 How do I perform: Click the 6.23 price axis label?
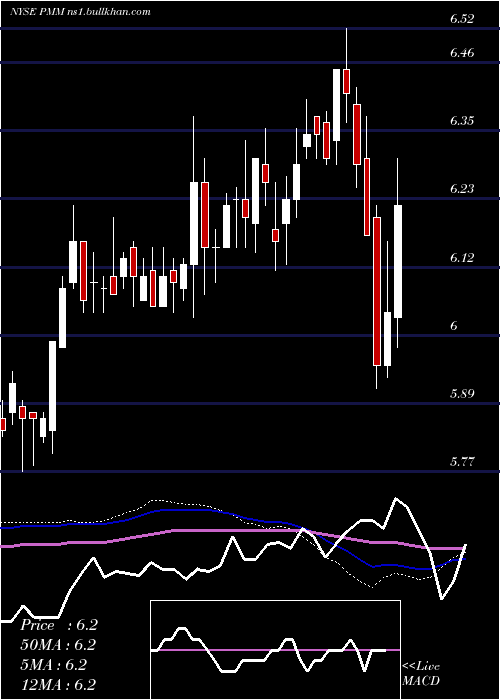[462, 188]
